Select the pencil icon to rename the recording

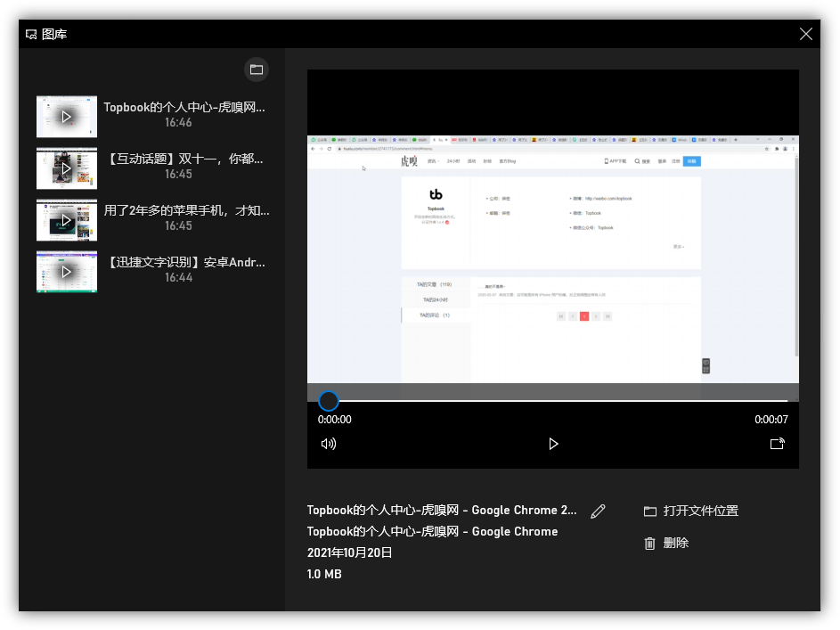point(598,511)
